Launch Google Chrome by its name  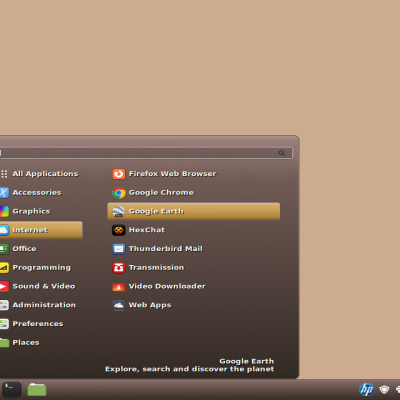point(161,193)
